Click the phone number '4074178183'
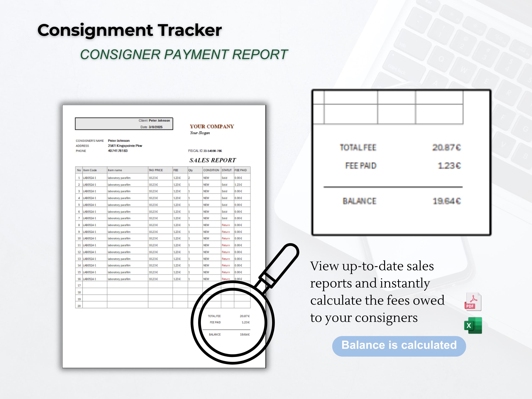This screenshot has width=532, height=399. point(118,151)
